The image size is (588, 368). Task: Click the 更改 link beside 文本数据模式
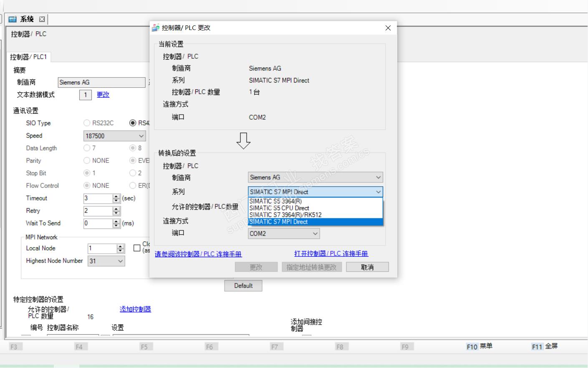pos(103,95)
